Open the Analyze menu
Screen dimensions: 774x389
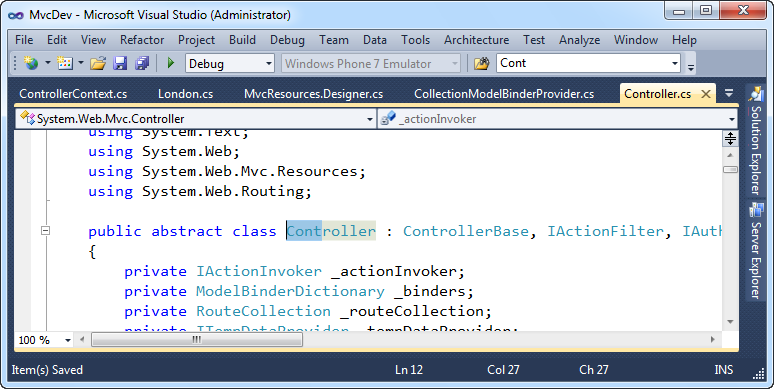580,40
